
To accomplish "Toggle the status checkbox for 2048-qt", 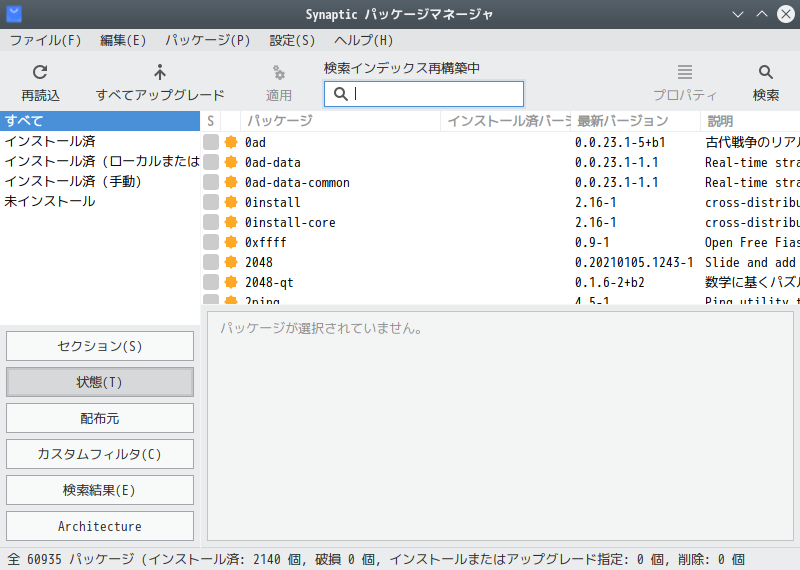I will tap(211, 282).
